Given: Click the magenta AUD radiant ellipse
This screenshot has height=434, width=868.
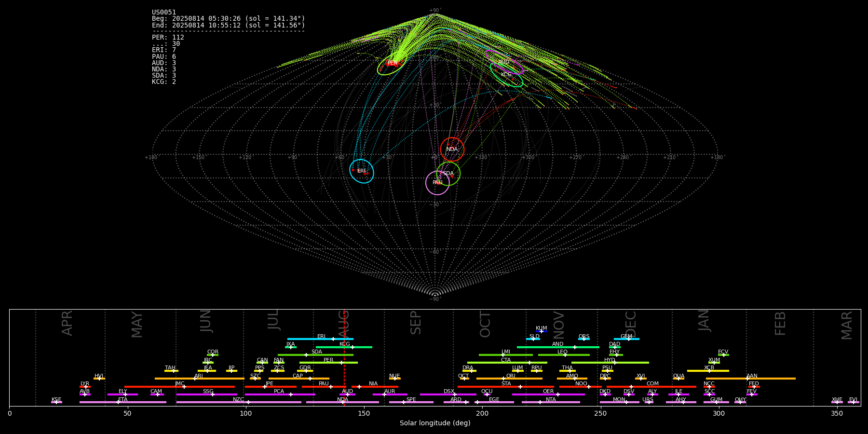Looking at the screenshot, I should click(x=504, y=62).
